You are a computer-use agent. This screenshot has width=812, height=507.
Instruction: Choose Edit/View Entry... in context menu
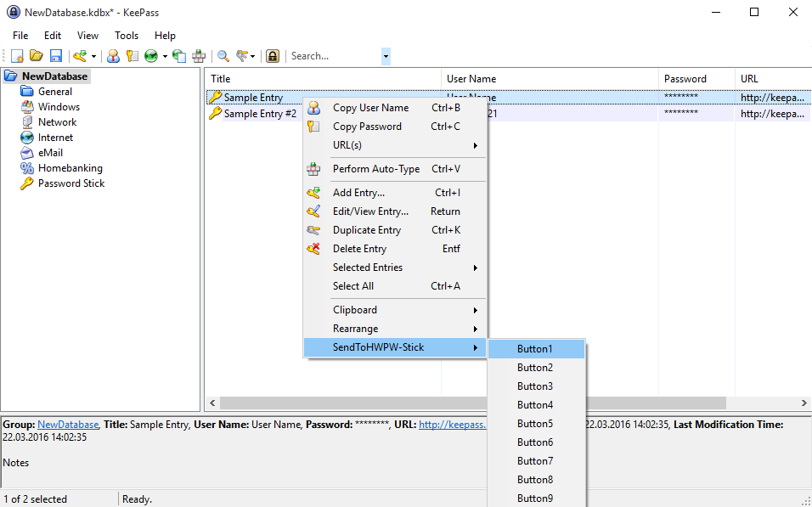point(395,211)
